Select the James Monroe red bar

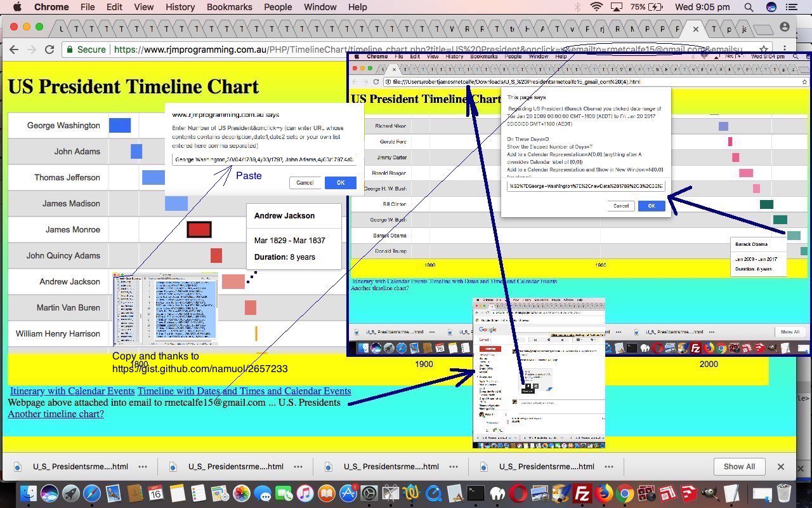[x=199, y=229]
